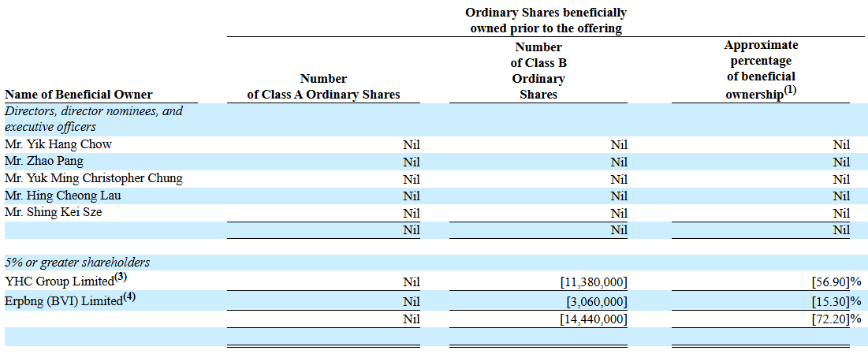Screen dimensions: 868x358
Task: Select the "5% or greater shareholders" label
Action: (x=77, y=263)
